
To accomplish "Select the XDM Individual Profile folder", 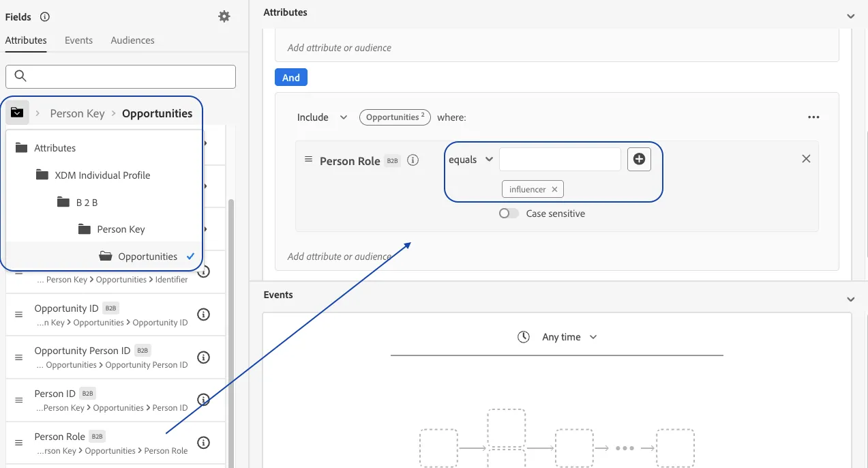I will pyautogui.click(x=102, y=175).
